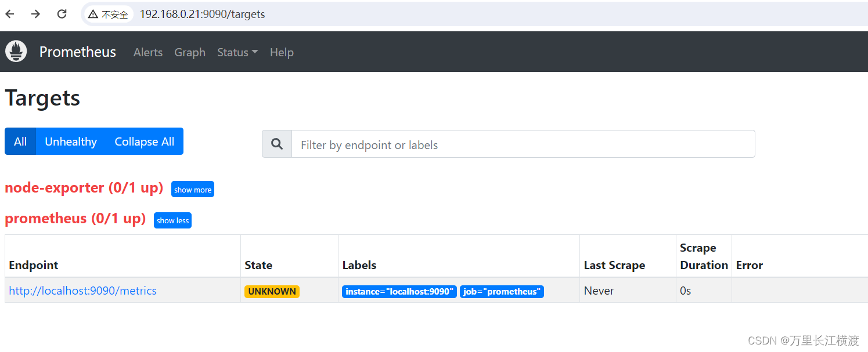
Task: Open the Graph page
Action: click(190, 52)
